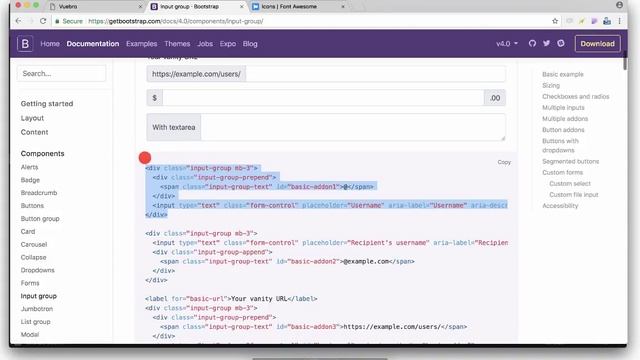Open Alerts in the sidebar

29,167
